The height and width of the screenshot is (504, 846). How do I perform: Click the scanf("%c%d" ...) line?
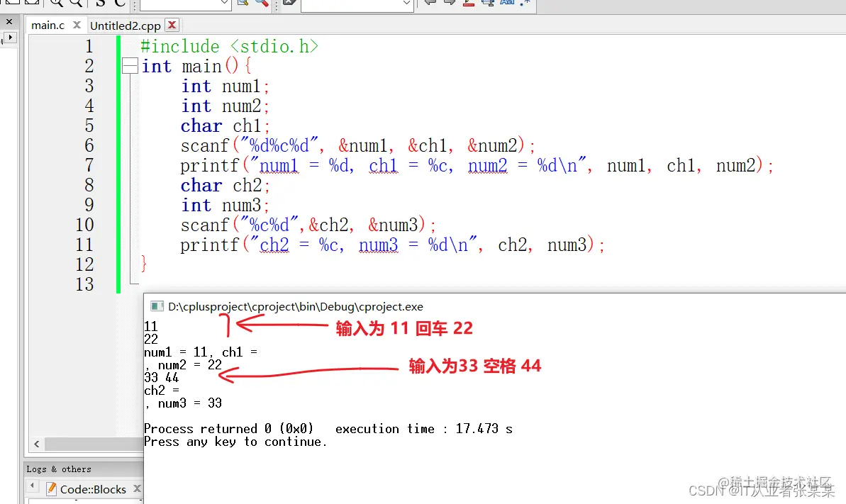click(x=308, y=225)
